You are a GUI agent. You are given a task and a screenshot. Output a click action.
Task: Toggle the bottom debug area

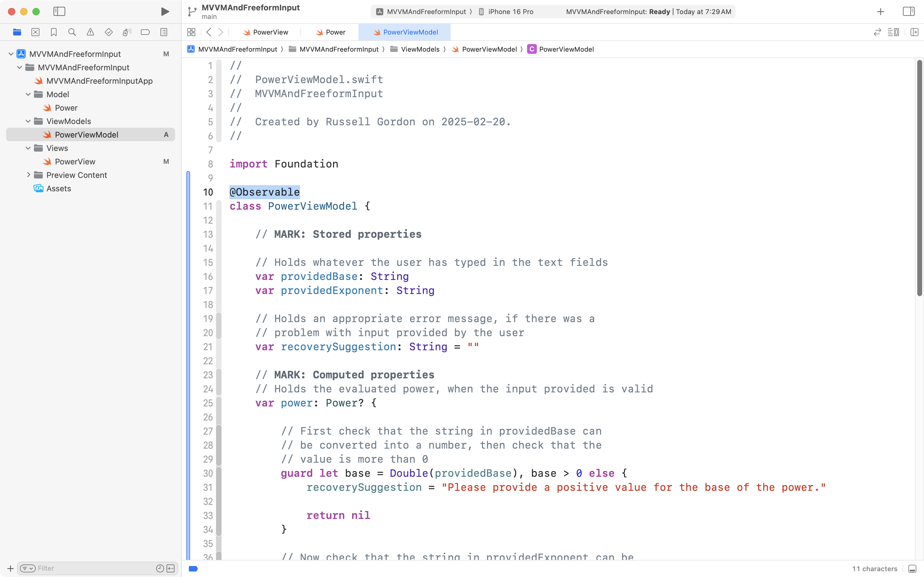(x=912, y=569)
